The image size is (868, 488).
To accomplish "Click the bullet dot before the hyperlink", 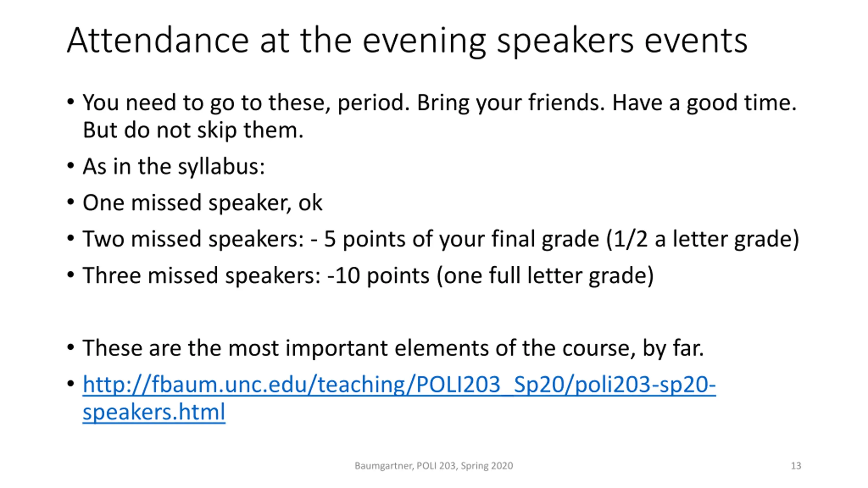I will (x=71, y=384).
